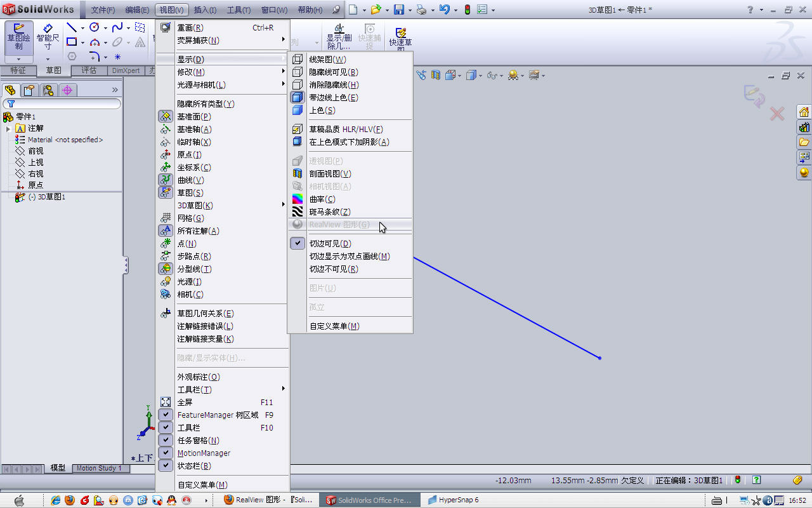
Task: Click 隐藏所有类型(Y) menu entry
Action: (x=222, y=104)
